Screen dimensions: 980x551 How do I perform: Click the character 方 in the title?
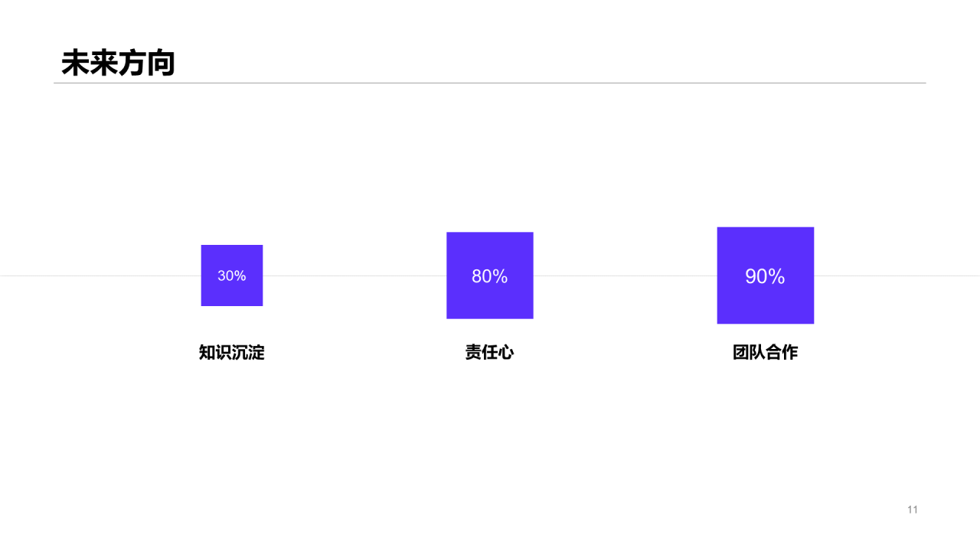tap(132, 64)
